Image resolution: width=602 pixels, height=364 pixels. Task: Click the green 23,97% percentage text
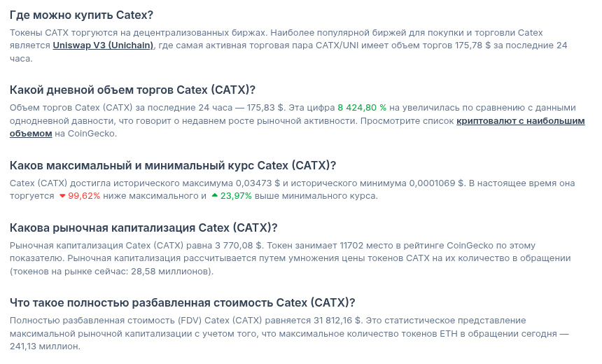click(x=237, y=196)
